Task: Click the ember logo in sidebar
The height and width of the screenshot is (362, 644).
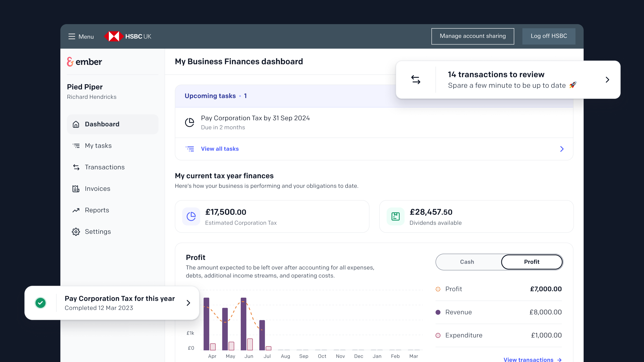Action: 85,62
